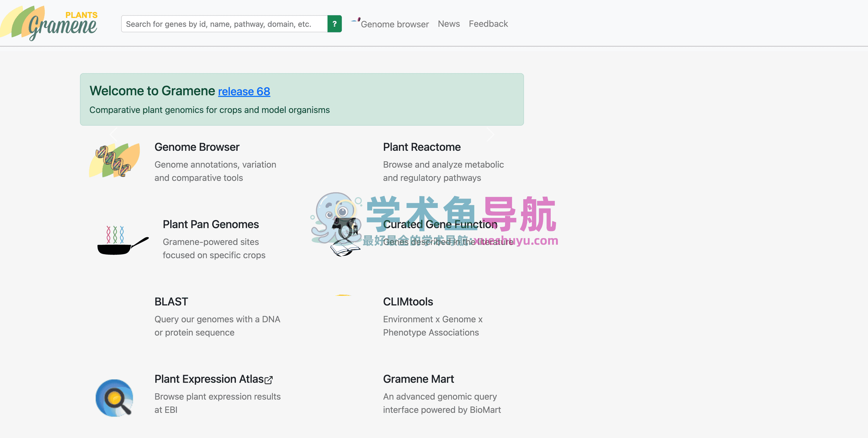Focus the gene search input field
The width and height of the screenshot is (868, 438).
point(224,24)
